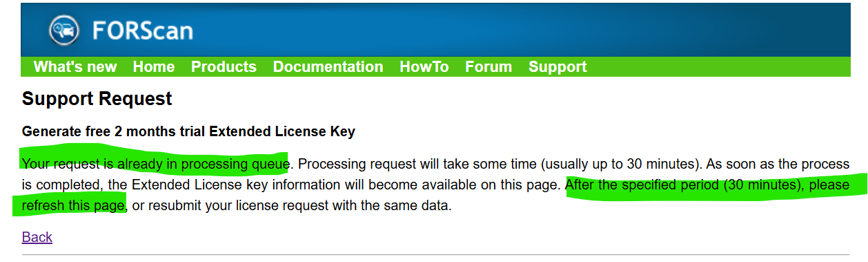Viewport: 868px width, 262px height.
Task: Click the highlighted 'After the specified period' text
Action: click(707, 185)
